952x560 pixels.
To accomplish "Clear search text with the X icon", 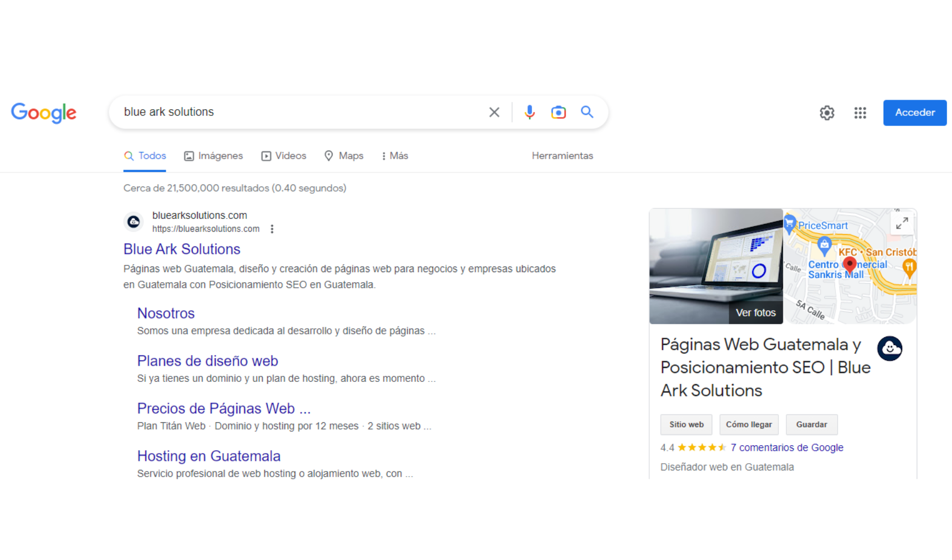I will pos(494,112).
